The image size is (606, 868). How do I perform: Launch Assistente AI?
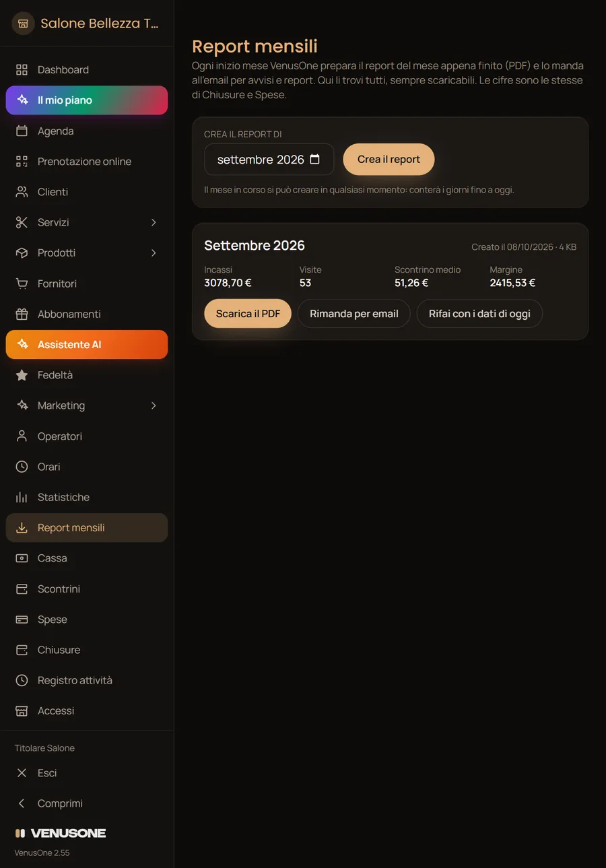point(87,345)
